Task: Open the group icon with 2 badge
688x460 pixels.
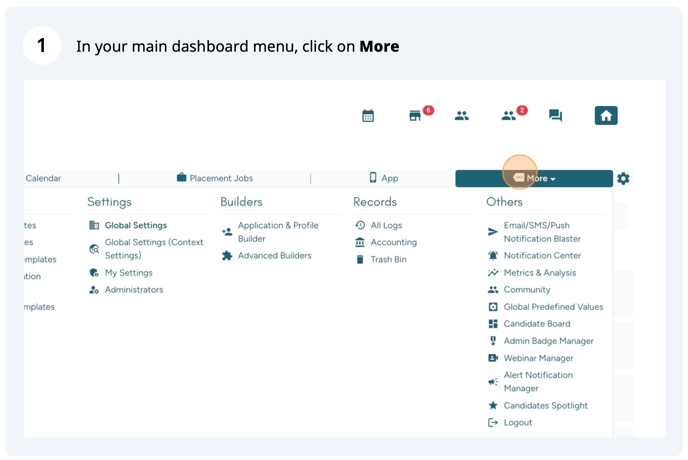Action: coord(509,116)
